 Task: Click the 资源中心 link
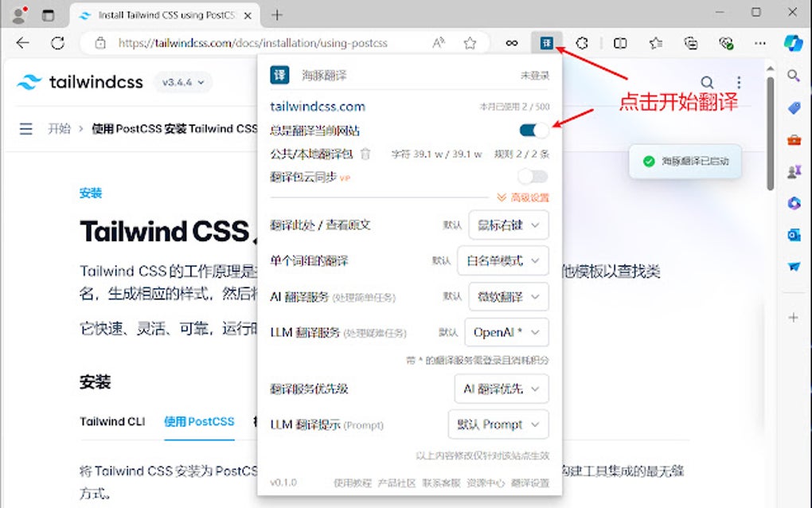(486, 483)
